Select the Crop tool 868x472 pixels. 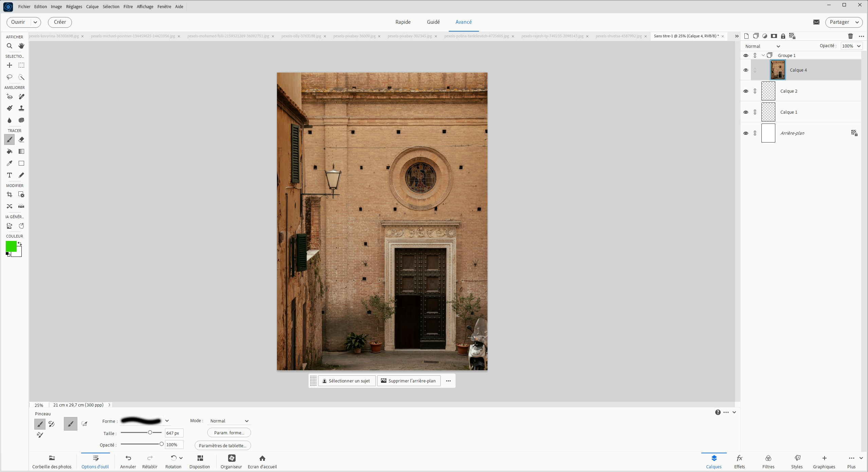[10, 194]
